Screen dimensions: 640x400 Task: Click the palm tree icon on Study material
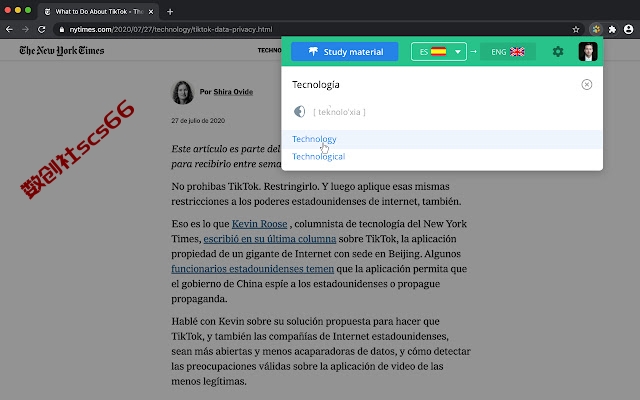(x=313, y=51)
